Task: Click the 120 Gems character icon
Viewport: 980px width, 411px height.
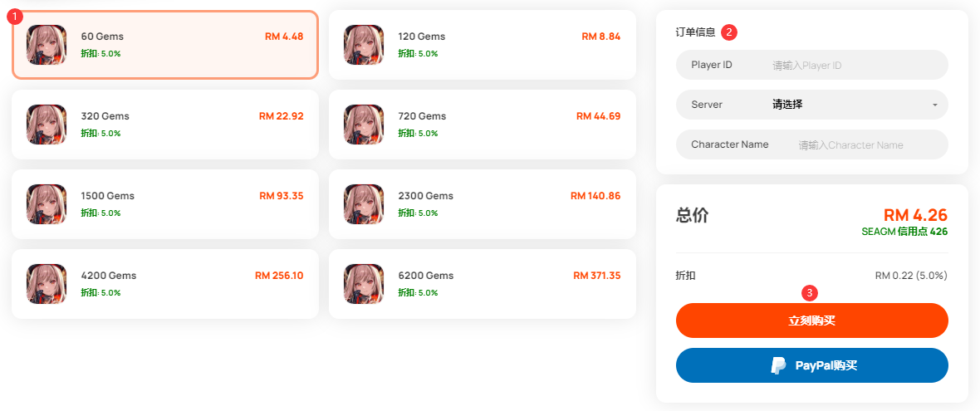Action: (363, 45)
